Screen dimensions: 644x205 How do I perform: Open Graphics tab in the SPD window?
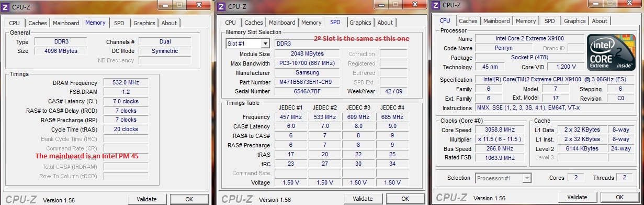click(x=360, y=23)
